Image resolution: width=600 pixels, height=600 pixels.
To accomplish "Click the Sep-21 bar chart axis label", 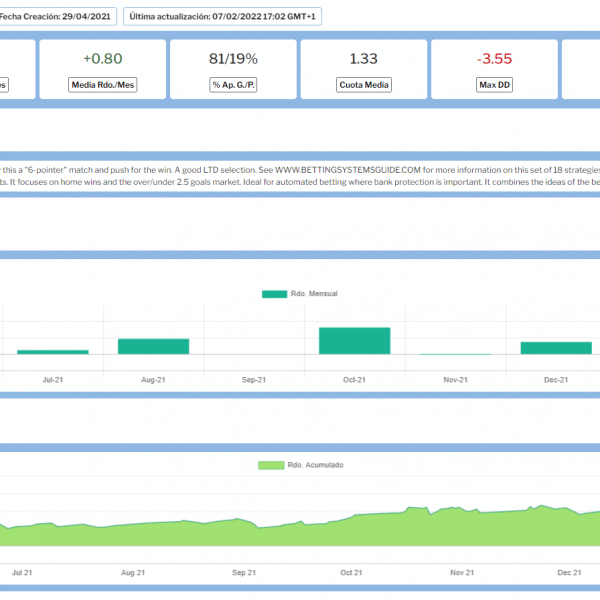I will pyautogui.click(x=254, y=380).
